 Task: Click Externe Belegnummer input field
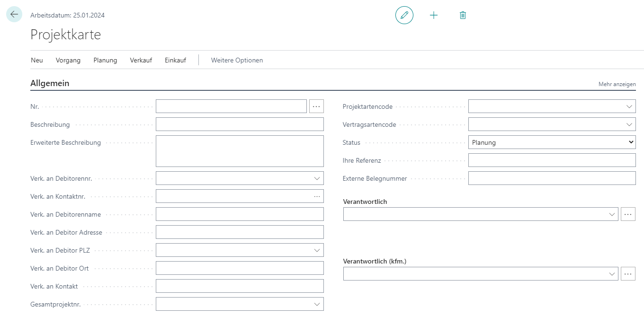point(552,178)
